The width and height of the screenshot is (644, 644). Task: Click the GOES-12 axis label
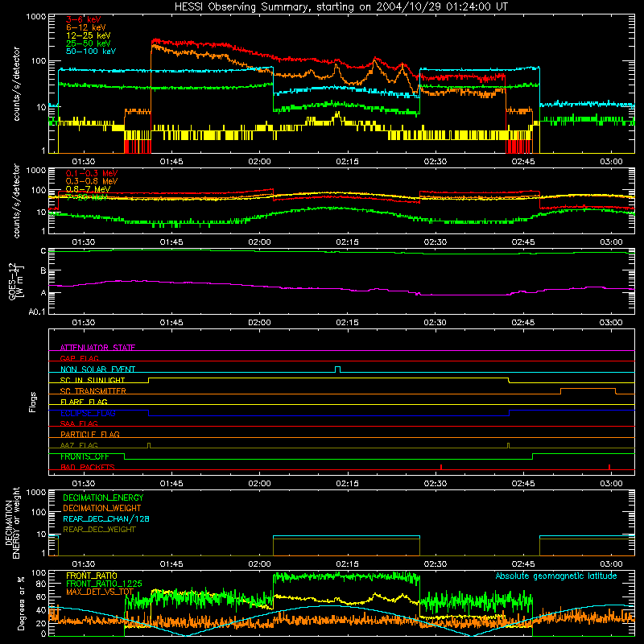tap(16, 281)
